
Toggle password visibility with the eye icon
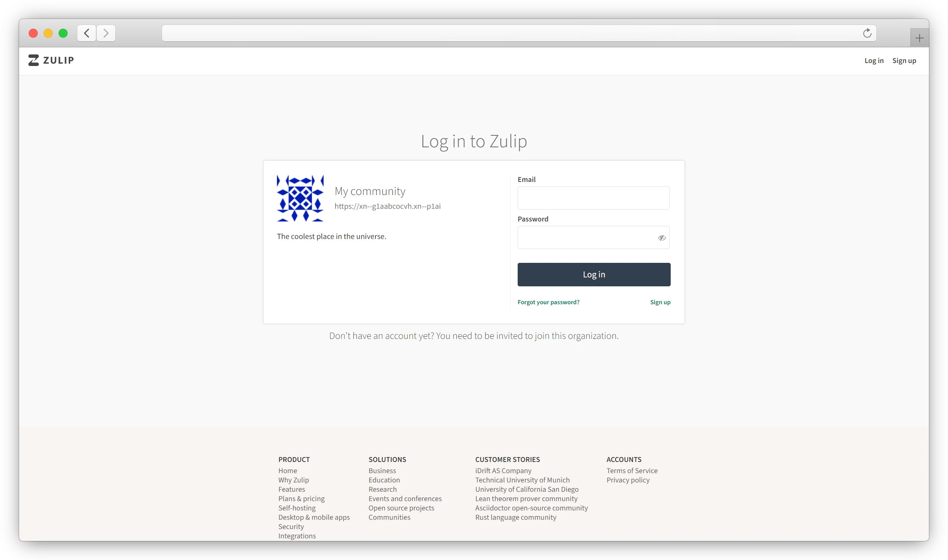pos(662,237)
